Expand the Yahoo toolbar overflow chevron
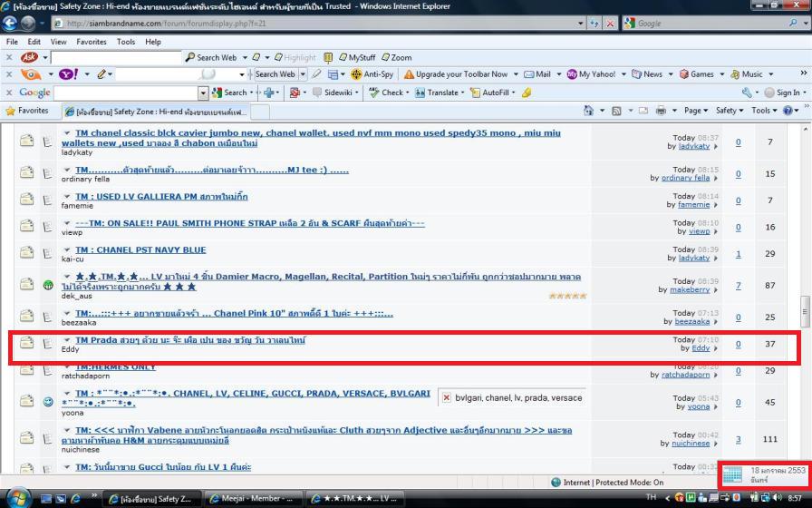 (x=803, y=73)
